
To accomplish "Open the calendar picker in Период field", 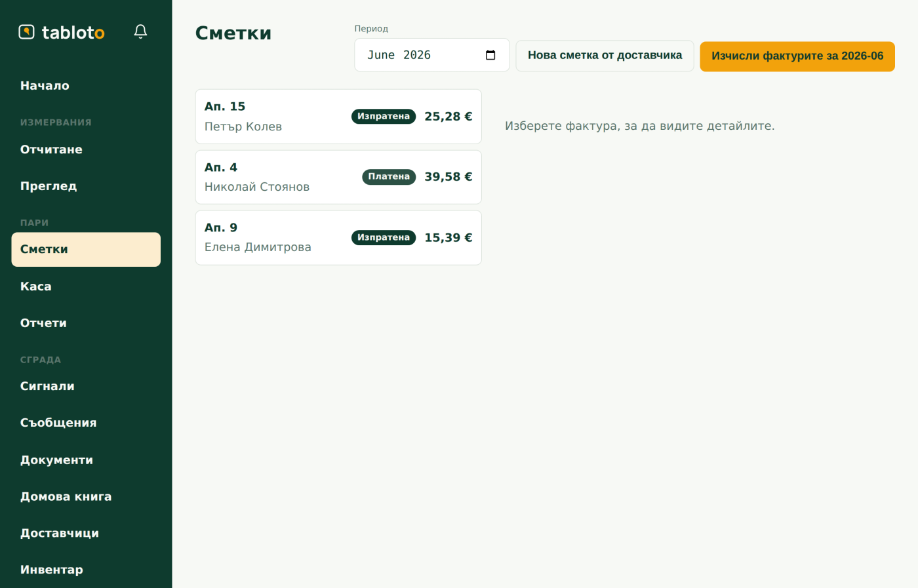I will [490, 55].
